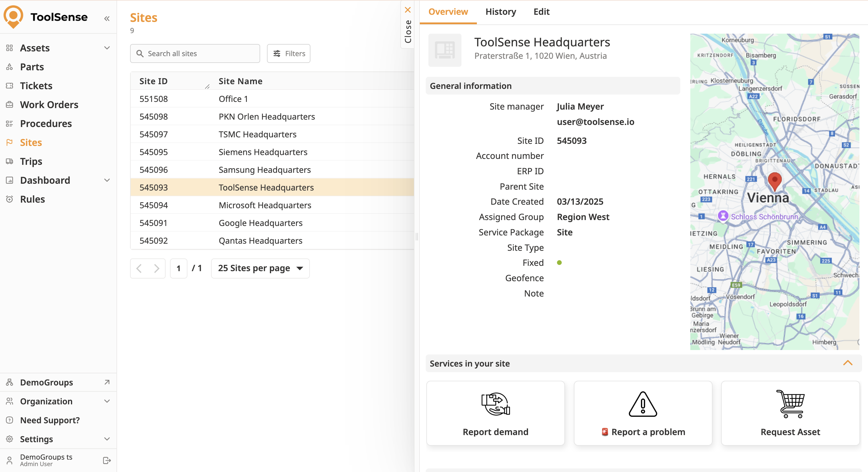Collapse the sidebar with double-chevron icon
868x472 pixels.
[107, 19]
